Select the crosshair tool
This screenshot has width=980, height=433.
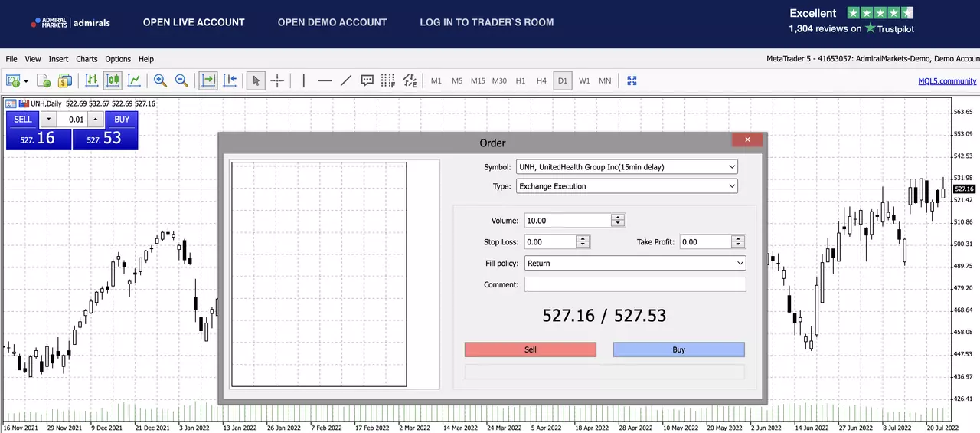coord(277,80)
